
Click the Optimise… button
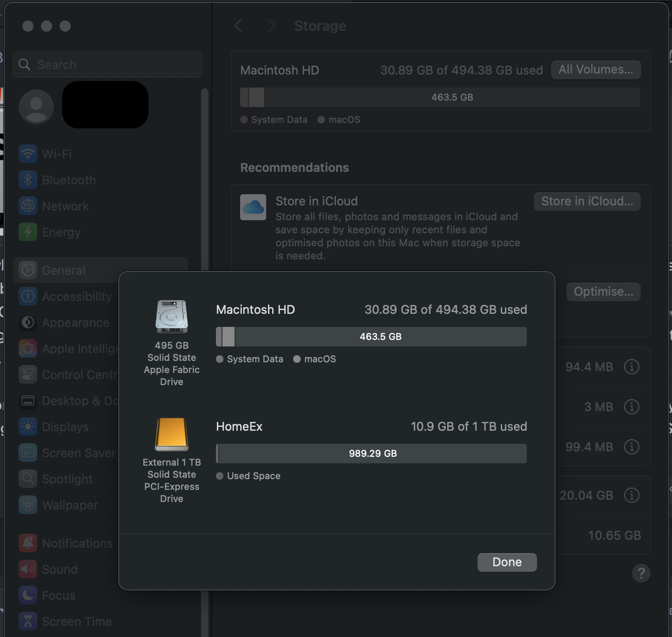[x=603, y=292]
